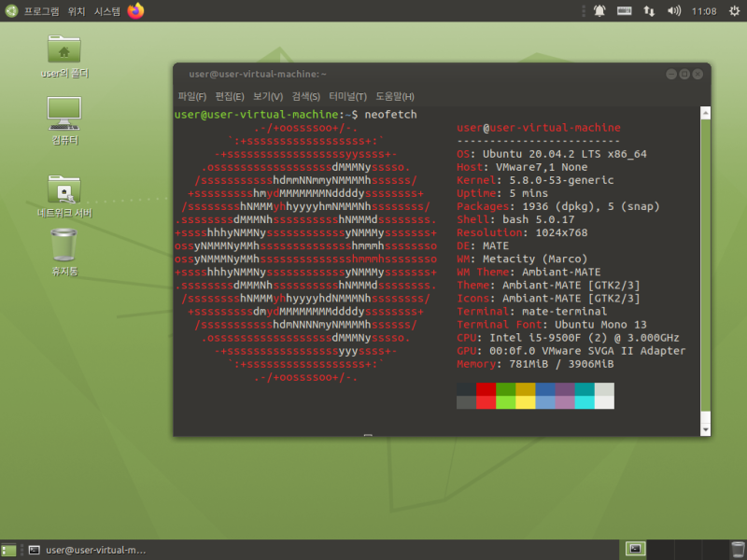Image resolution: width=747 pixels, height=560 pixels.
Task: Click the 'Resolution: 1024x768' line
Action: pyautogui.click(x=522, y=232)
